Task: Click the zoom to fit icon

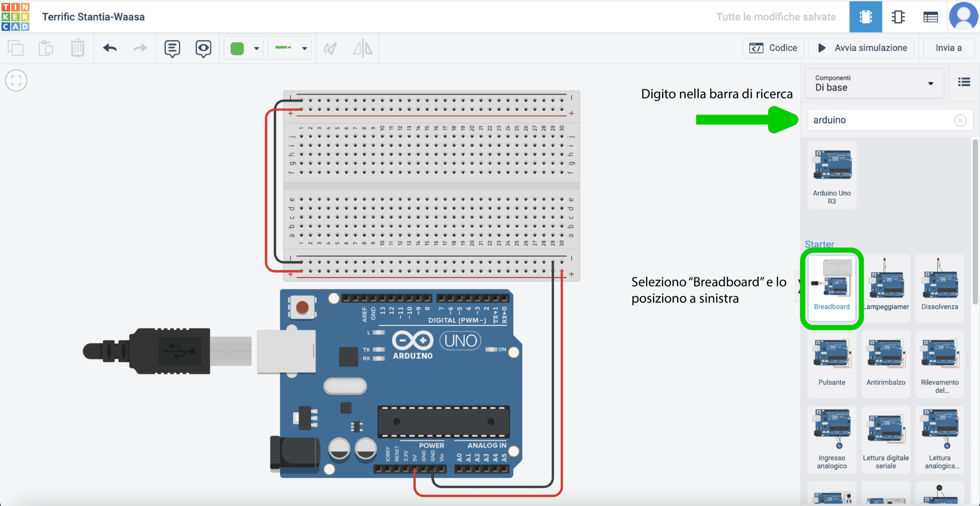Action: pos(16,80)
